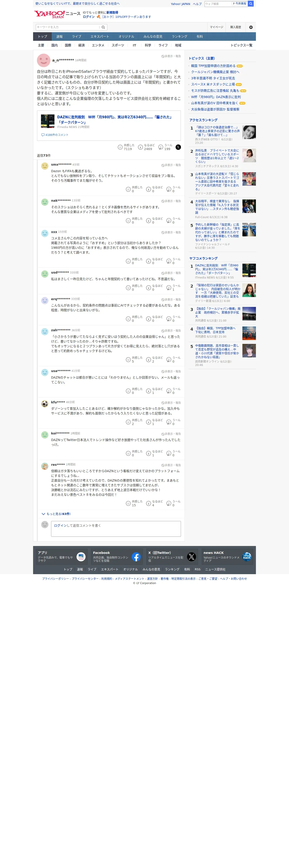Choose the エンタメ category in the sub-navigation
Image resolution: width=289 pixels, height=868 pixels.
tap(98, 45)
